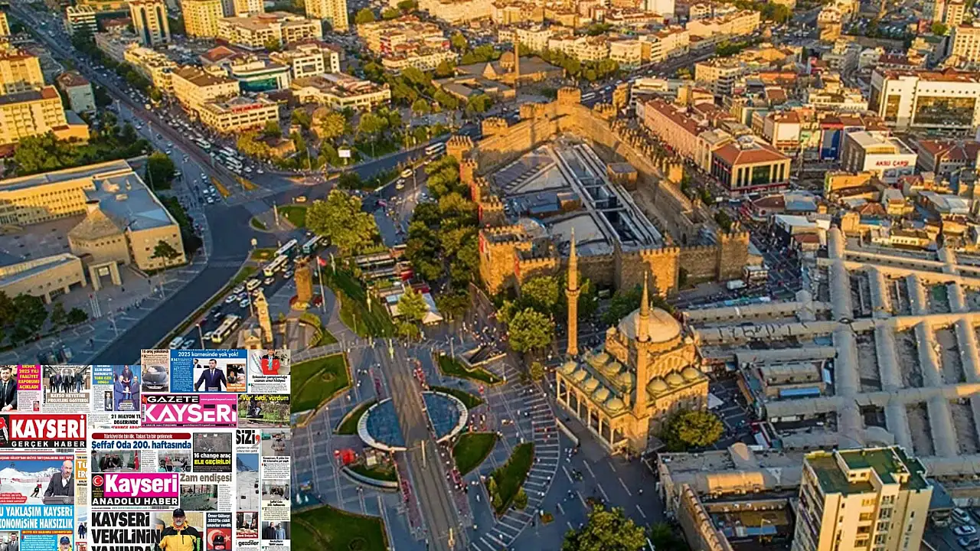Click the '2025 karnesinde yok yok!' headline

[x=208, y=355]
